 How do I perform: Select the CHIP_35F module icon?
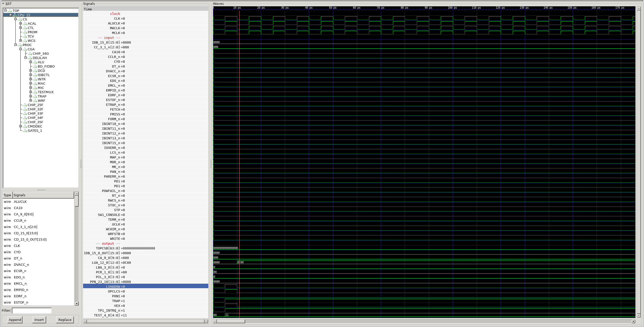point(25,122)
